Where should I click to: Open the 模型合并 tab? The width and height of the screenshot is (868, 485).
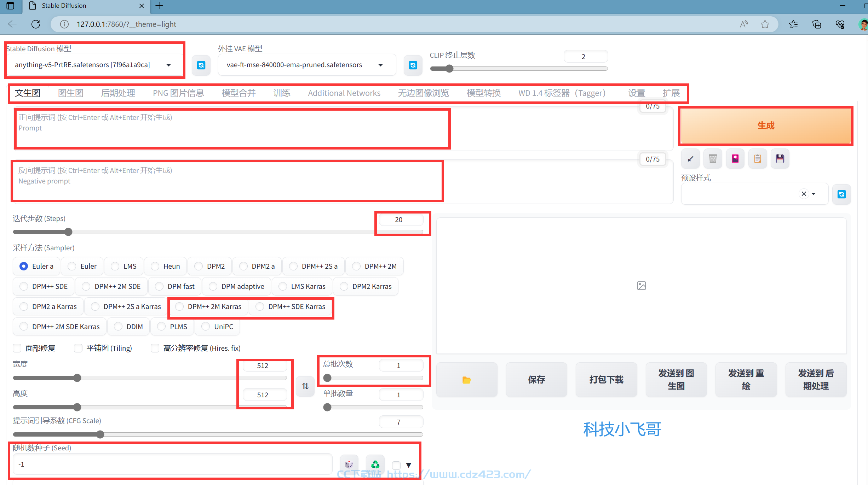click(238, 93)
